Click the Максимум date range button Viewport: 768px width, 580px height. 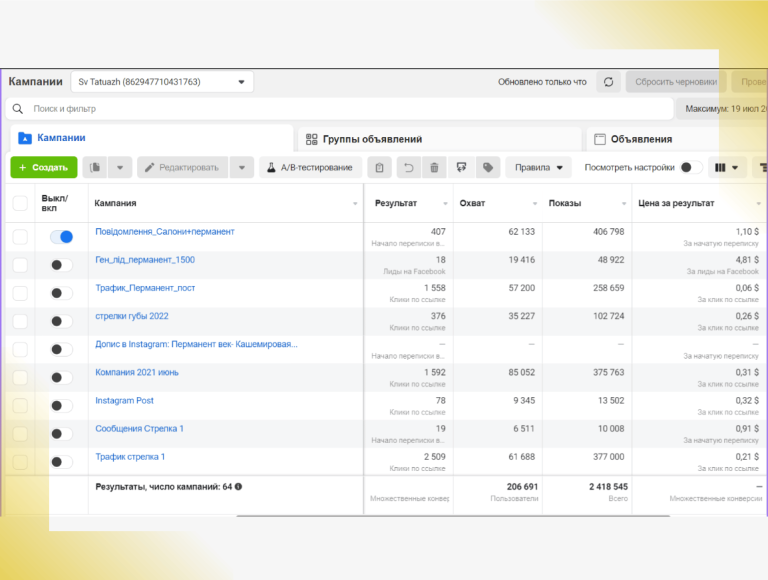pyautogui.click(x=722, y=109)
